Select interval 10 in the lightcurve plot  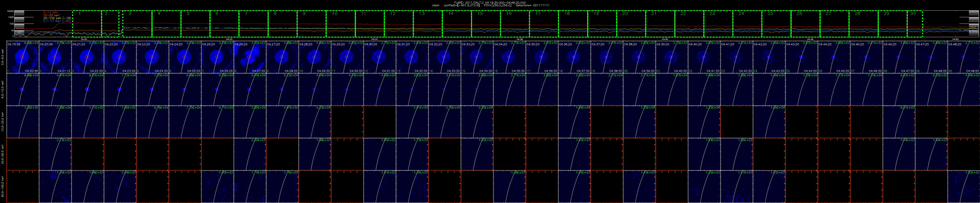(x=341, y=24)
